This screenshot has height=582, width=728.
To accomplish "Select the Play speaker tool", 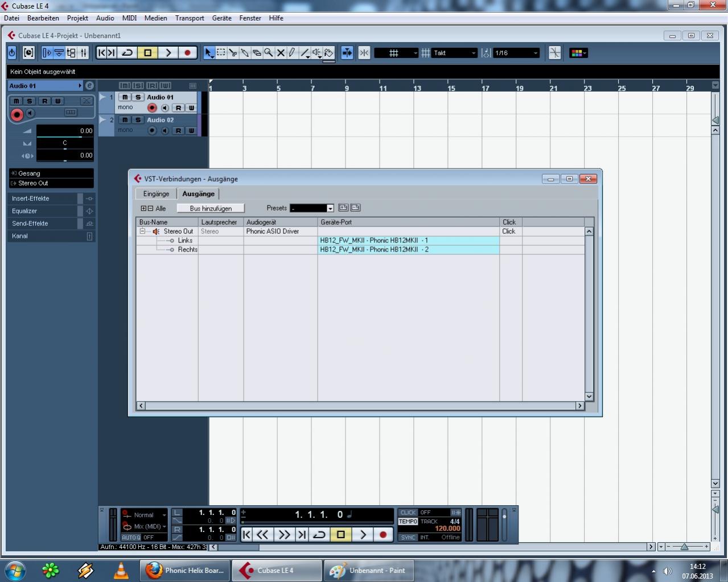I will click(x=316, y=53).
